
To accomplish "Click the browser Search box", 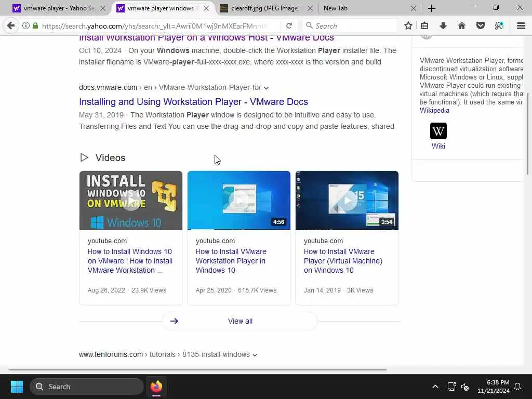I will (x=350, y=26).
